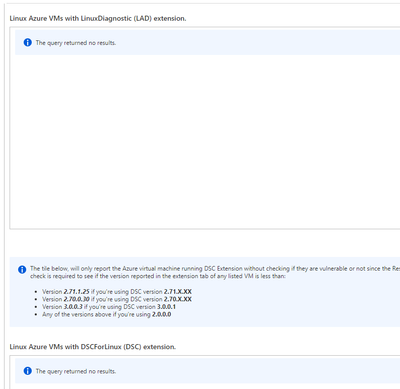The width and height of the screenshot is (400, 389).
Task: Click line "check is required to see if the version"
Action: [158, 276]
